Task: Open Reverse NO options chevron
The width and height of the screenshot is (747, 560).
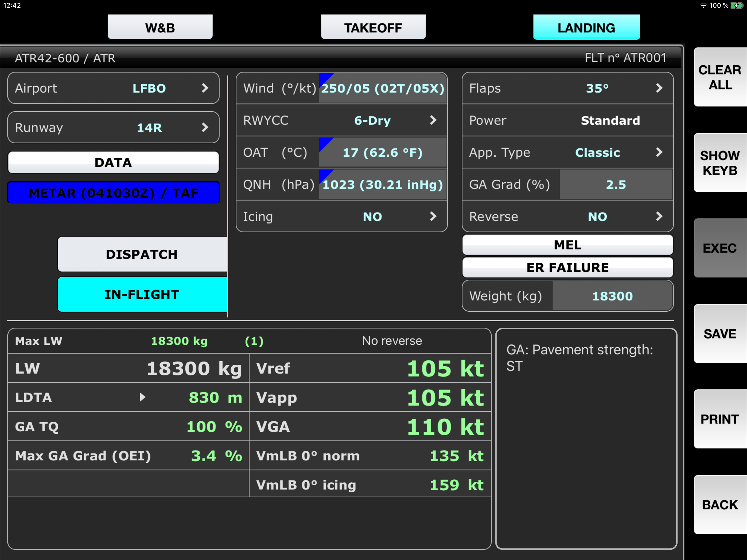Action: click(x=659, y=217)
